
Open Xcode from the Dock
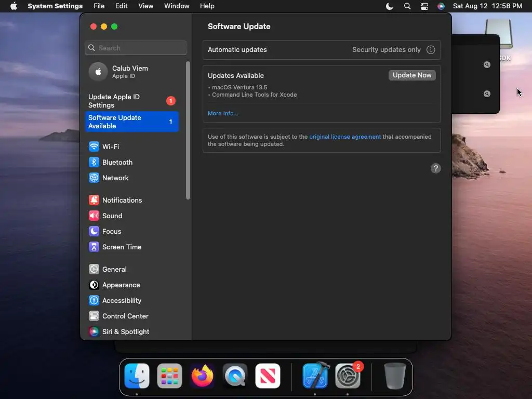(x=315, y=376)
